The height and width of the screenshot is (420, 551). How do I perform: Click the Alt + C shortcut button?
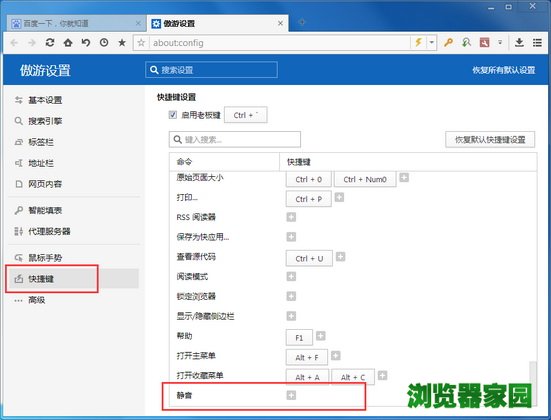(353, 377)
